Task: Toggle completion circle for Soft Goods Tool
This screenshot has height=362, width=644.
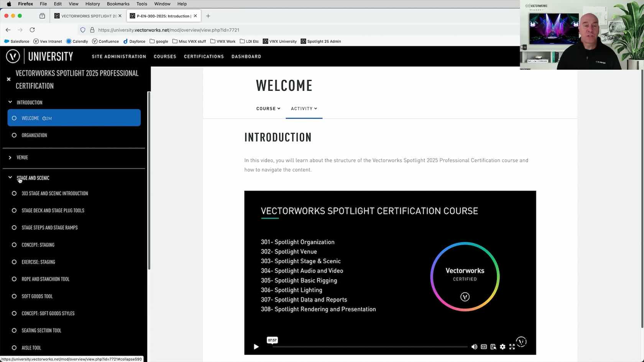Action: click(14, 296)
